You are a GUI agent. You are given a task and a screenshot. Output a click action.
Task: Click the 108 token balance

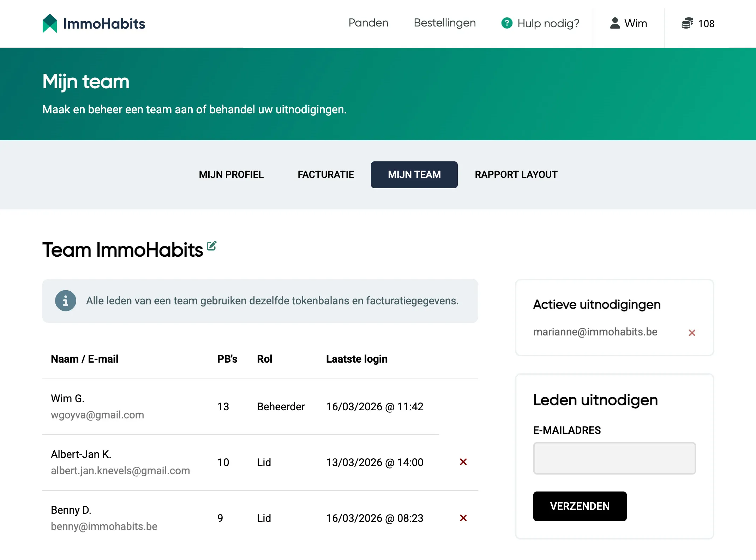pyautogui.click(x=706, y=24)
